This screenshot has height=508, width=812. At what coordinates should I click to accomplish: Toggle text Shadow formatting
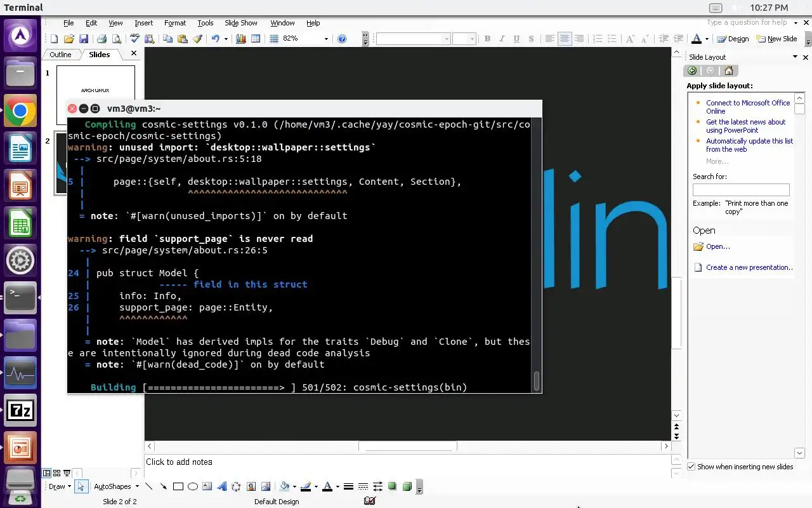tap(531, 39)
